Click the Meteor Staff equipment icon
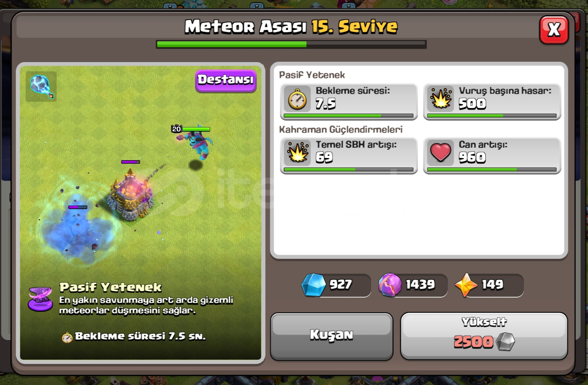Image resolution: width=588 pixels, height=385 pixels. tap(41, 86)
